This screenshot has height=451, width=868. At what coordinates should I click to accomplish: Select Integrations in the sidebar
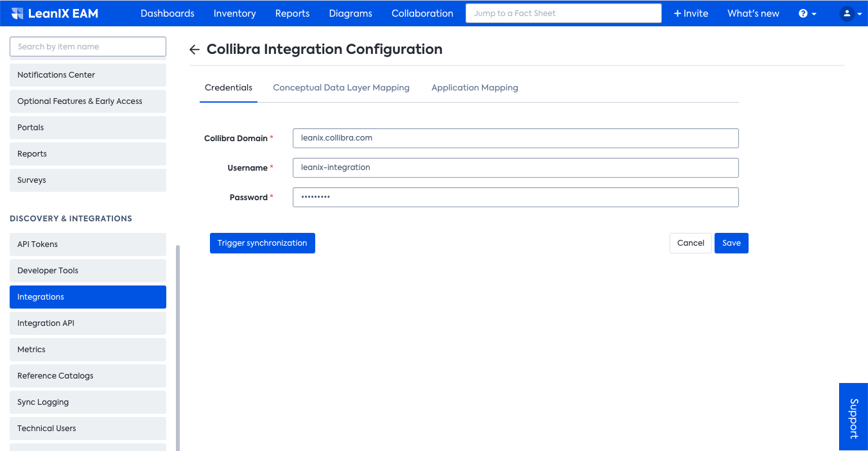(x=88, y=297)
